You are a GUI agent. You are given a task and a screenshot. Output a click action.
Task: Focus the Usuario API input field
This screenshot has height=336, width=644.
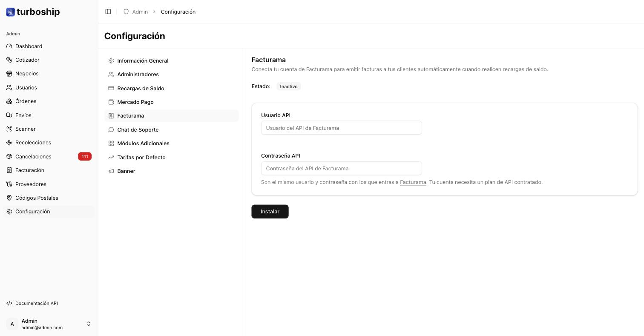(x=342, y=128)
